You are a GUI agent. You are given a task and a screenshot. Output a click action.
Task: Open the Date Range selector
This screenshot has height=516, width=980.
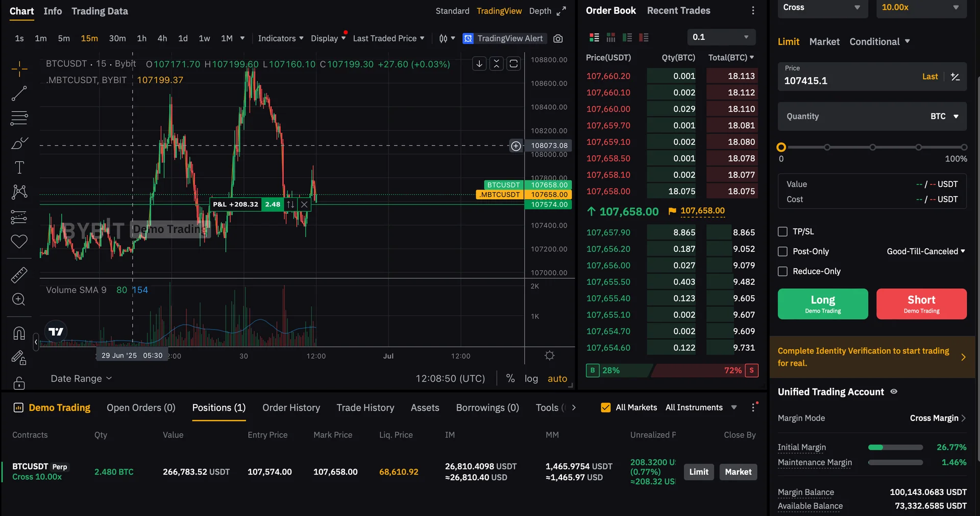[x=81, y=379]
